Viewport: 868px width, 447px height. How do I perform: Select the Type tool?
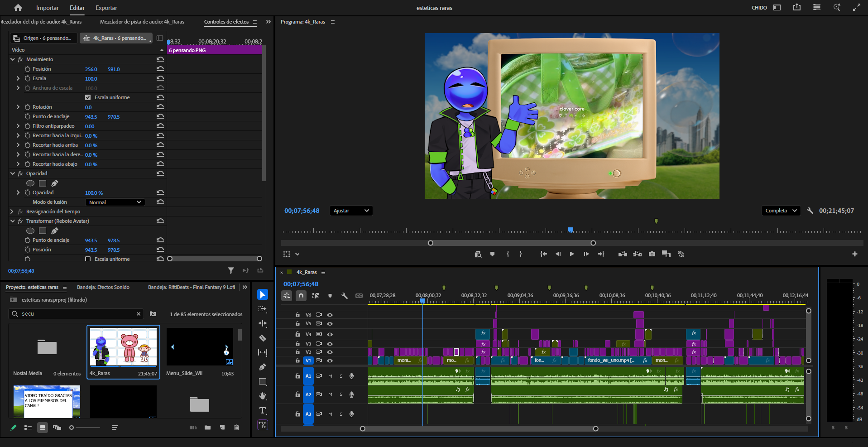263,410
